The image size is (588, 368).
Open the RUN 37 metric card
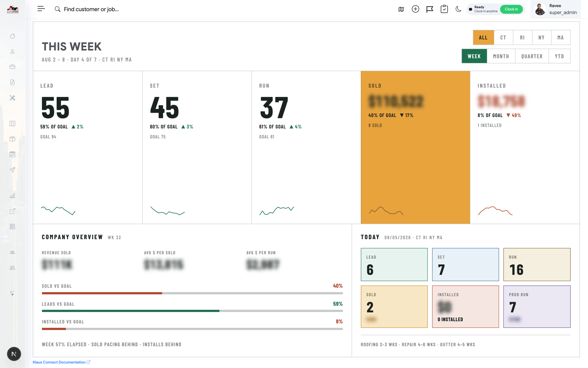click(x=306, y=147)
